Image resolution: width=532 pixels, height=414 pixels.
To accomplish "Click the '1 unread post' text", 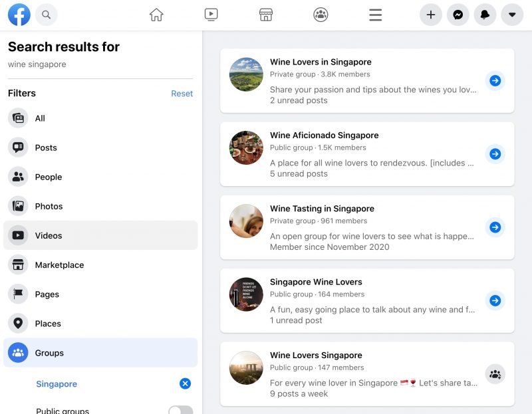I will [x=296, y=320].
